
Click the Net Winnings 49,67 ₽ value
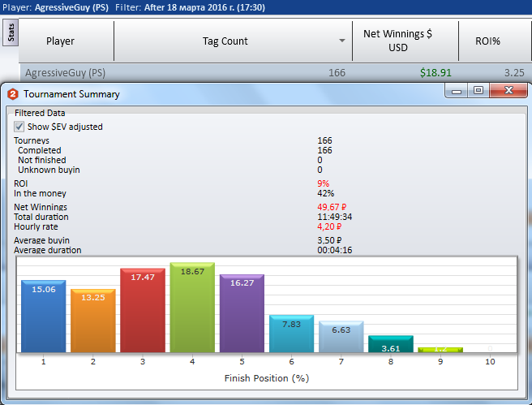(332, 207)
